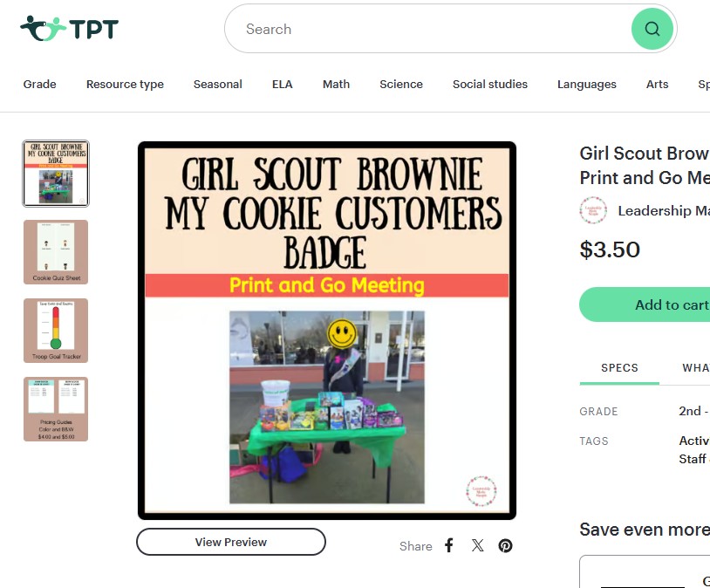
Task: Open the Science category
Action: (401, 85)
